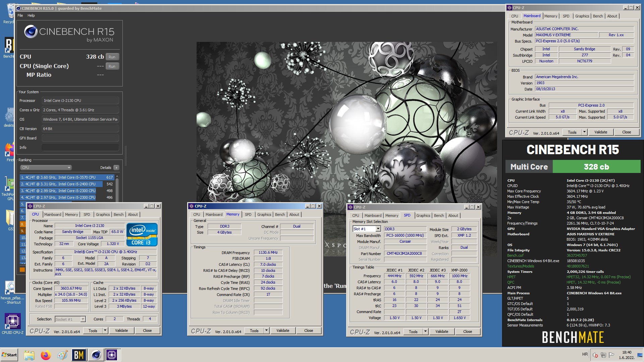Click Close button in middle Memory CPU-Z window
Image resolution: width=644 pixels, height=362 pixels.
(309, 330)
